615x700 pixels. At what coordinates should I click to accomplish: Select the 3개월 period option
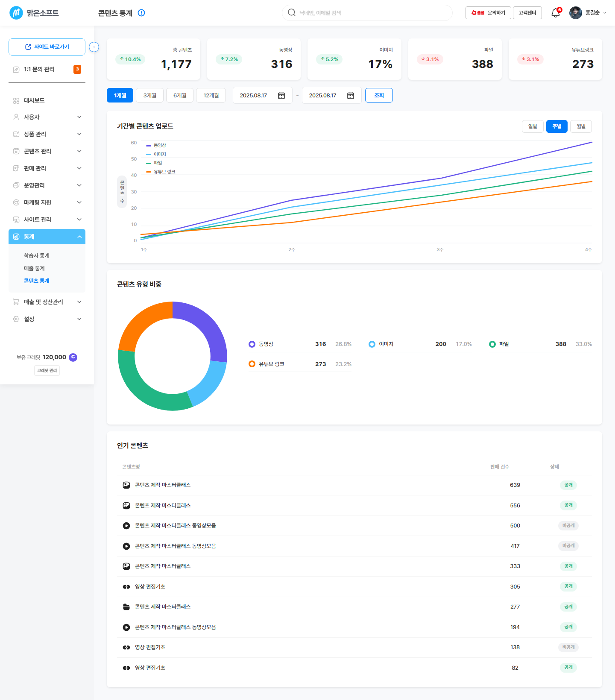point(150,95)
